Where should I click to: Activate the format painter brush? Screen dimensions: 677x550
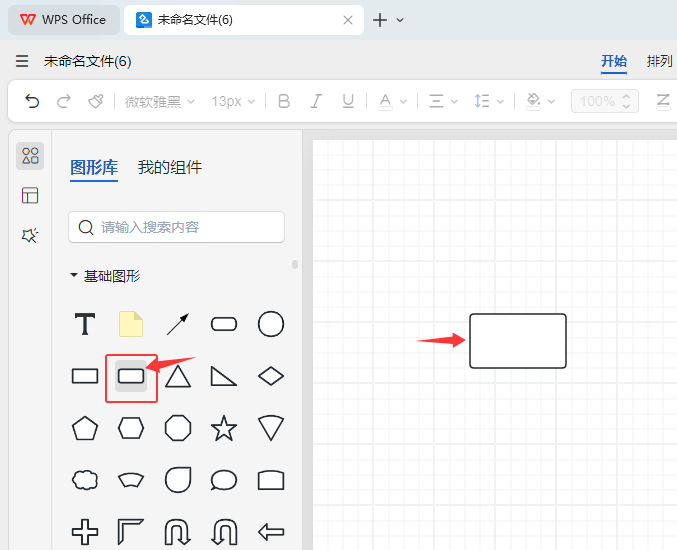(x=95, y=101)
